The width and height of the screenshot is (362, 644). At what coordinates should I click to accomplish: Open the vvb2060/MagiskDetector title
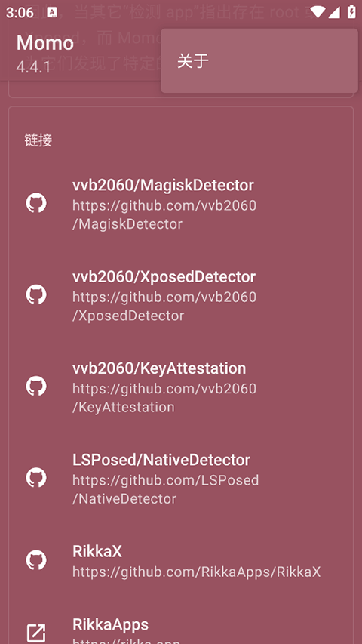tap(163, 185)
